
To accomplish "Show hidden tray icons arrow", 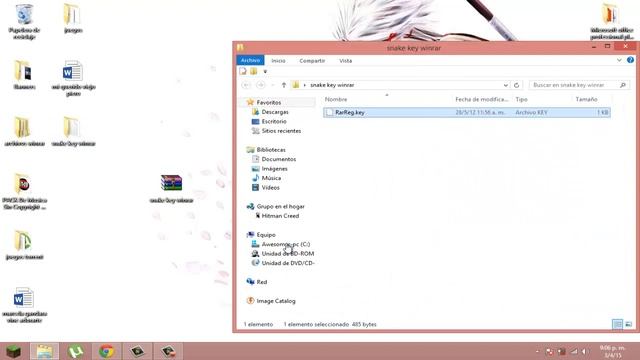I will click(x=537, y=351).
